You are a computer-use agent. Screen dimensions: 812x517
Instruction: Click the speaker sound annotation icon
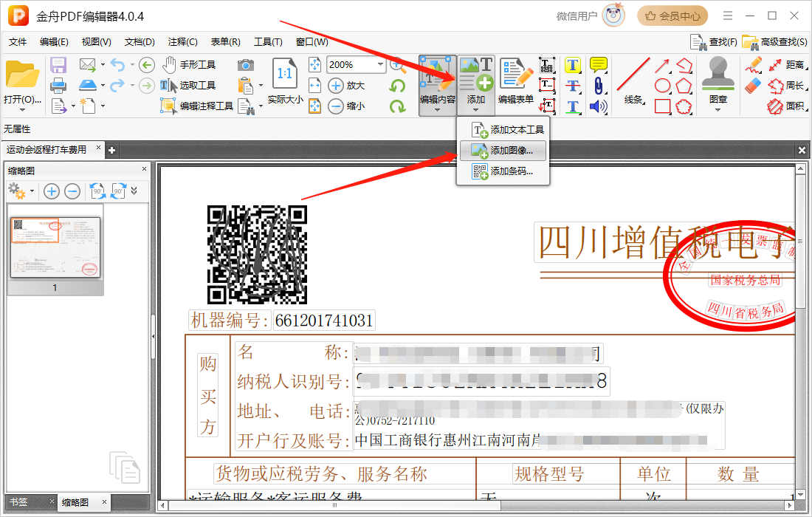(x=599, y=106)
